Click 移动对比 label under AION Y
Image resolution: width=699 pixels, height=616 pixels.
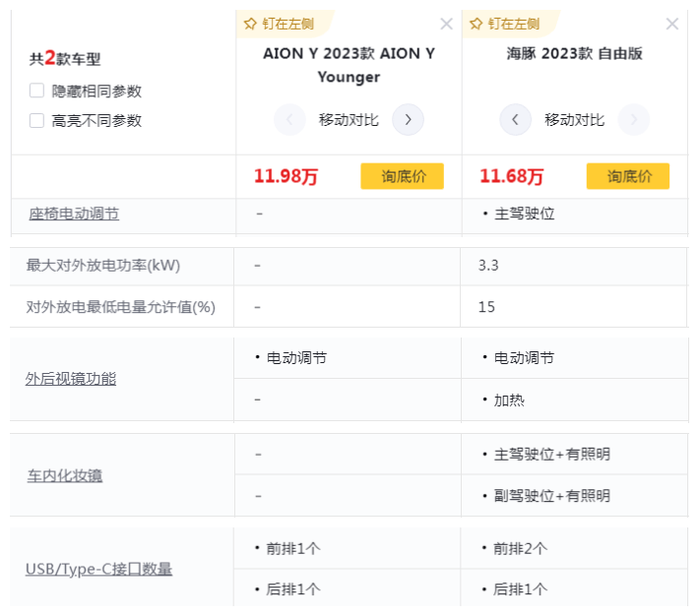click(349, 120)
